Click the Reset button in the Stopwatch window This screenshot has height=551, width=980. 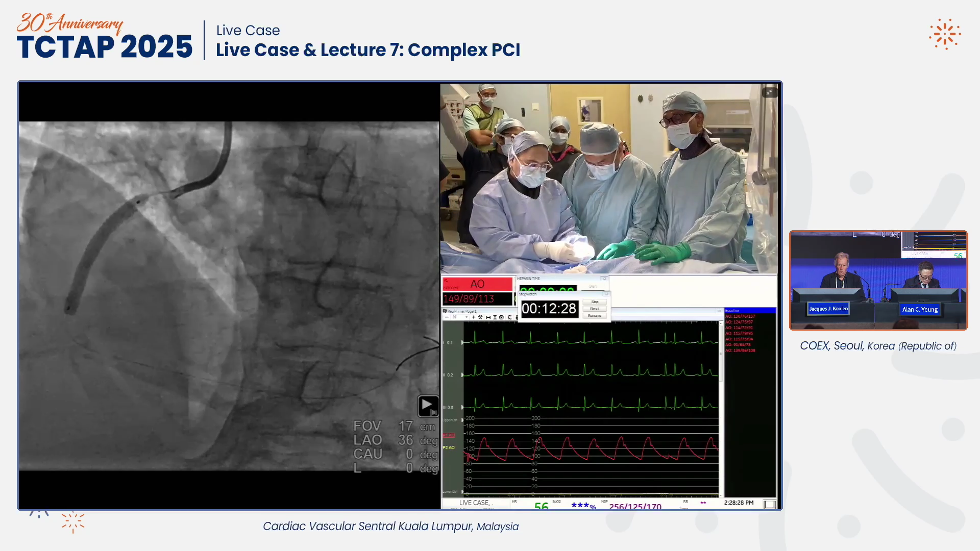595,309
